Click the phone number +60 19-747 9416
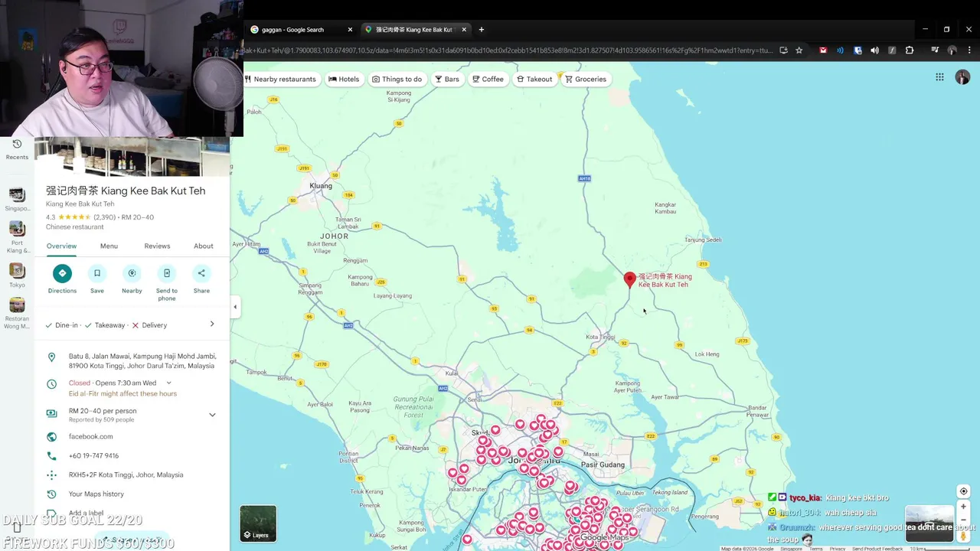 [93, 455]
